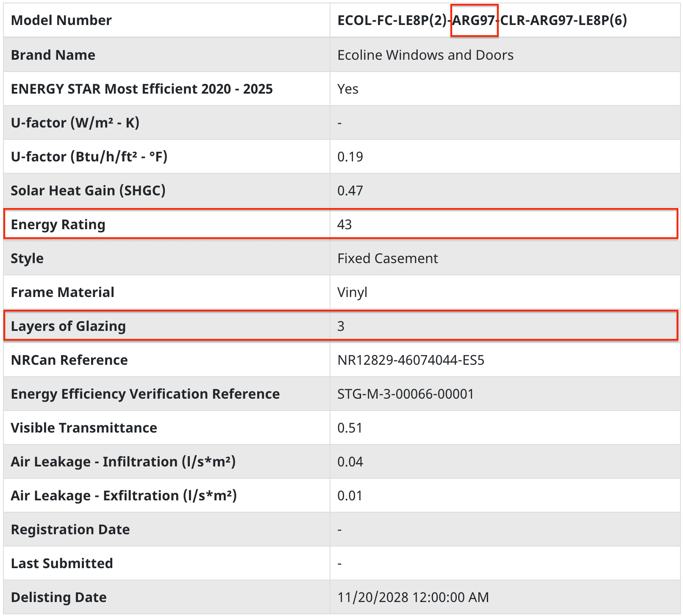Select the Air Leakage Exfiltration value 0.01
The height and width of the screenshot is (616, 683).
350,496
